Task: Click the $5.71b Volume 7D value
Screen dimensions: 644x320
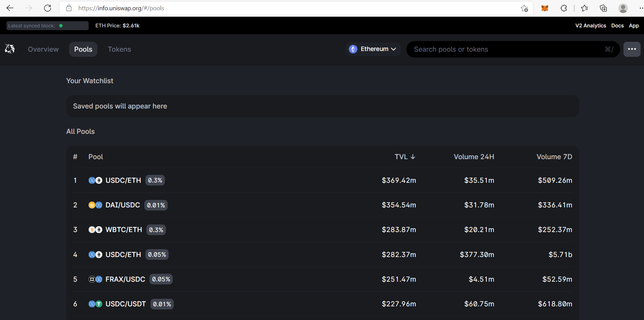Action: pyautogui.click(x=560, y=255)
